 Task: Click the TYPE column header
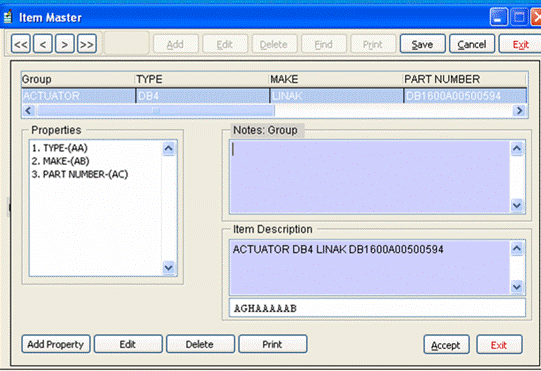pos(202,79)
